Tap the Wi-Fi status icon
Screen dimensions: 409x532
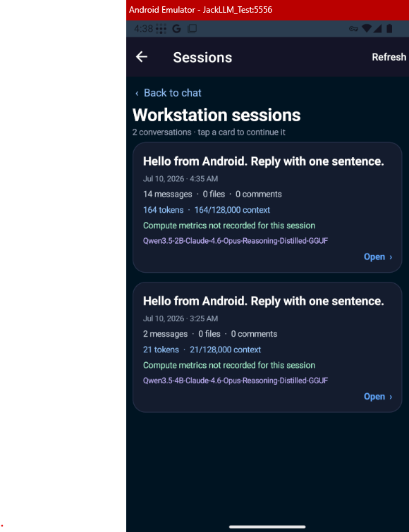pyautogui.click(x=367, y=28)
